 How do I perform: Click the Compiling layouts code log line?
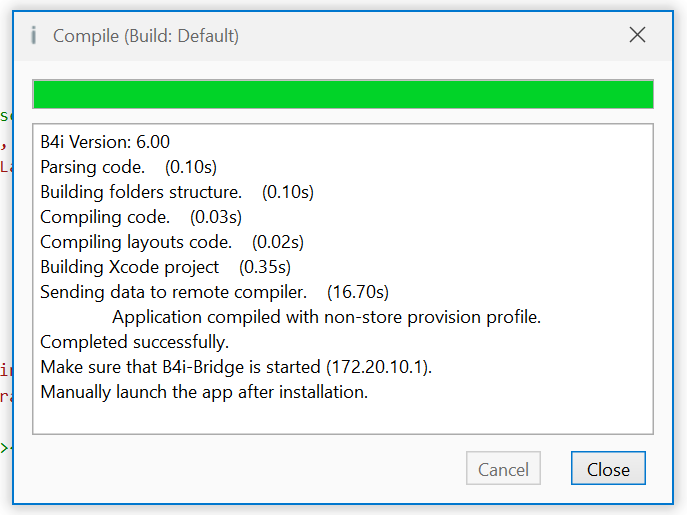(171, 242)
